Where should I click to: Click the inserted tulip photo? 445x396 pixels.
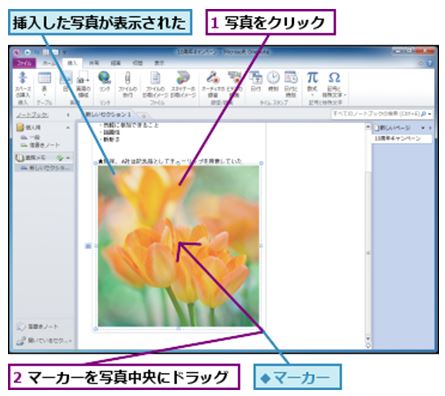tap(178, 246)
